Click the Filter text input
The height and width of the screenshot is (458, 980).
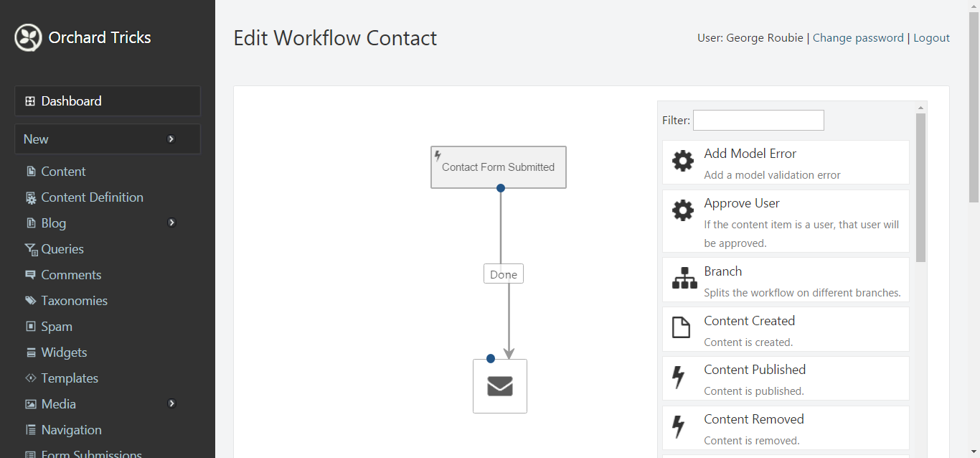[x=758, y=120]
